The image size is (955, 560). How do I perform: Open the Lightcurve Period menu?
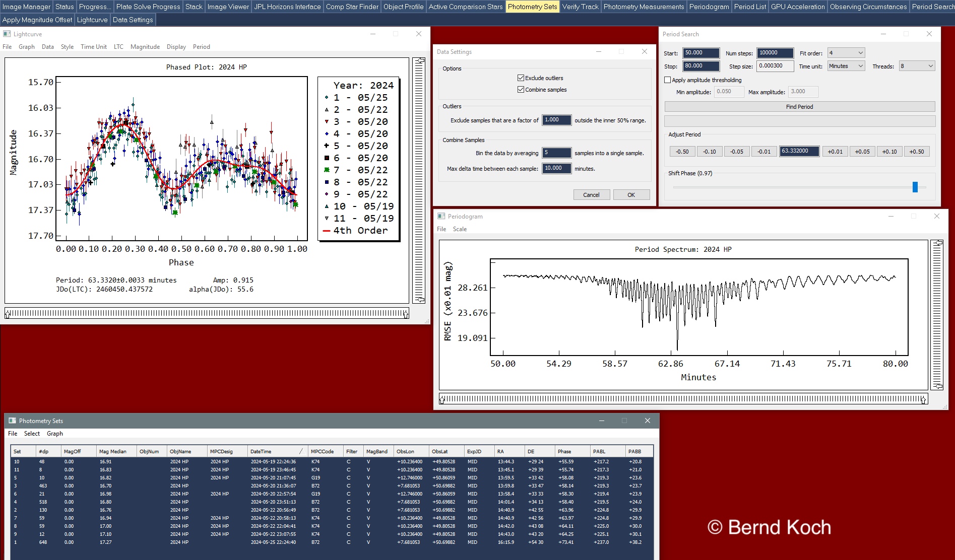202,46
